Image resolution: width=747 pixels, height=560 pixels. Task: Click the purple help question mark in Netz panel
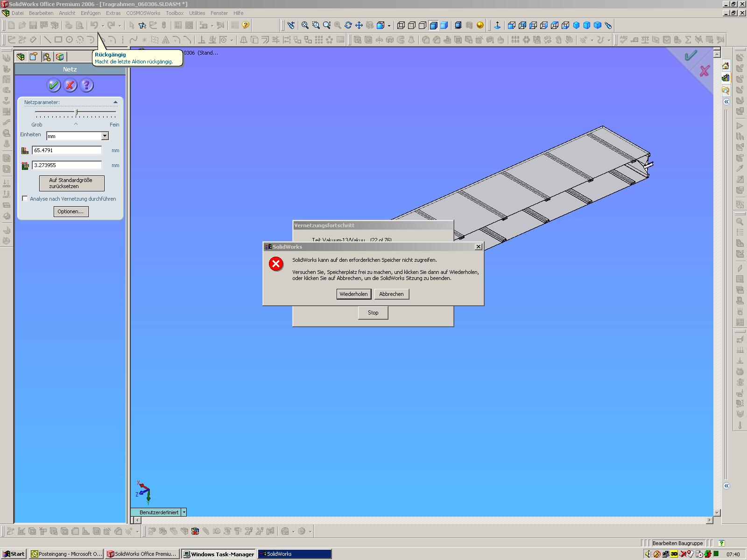pyautogui.click(x=86, y=85)
